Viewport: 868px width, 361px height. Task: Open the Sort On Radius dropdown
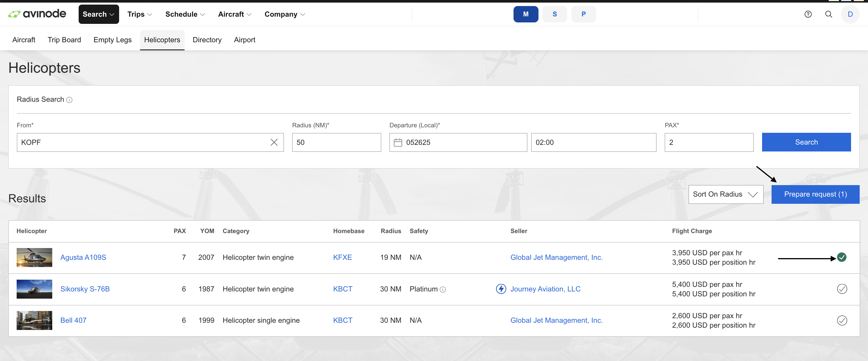725,194
